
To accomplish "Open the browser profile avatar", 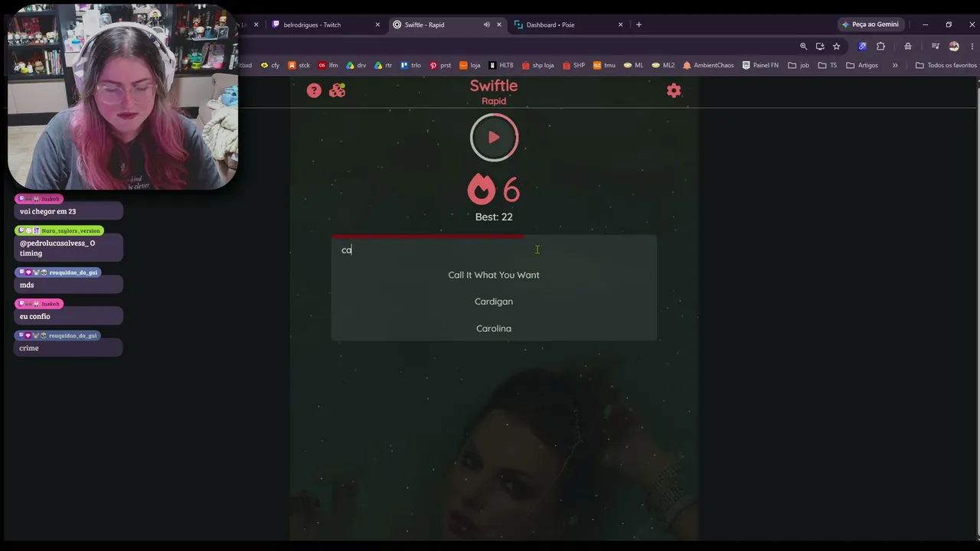I will pos(954,46).
